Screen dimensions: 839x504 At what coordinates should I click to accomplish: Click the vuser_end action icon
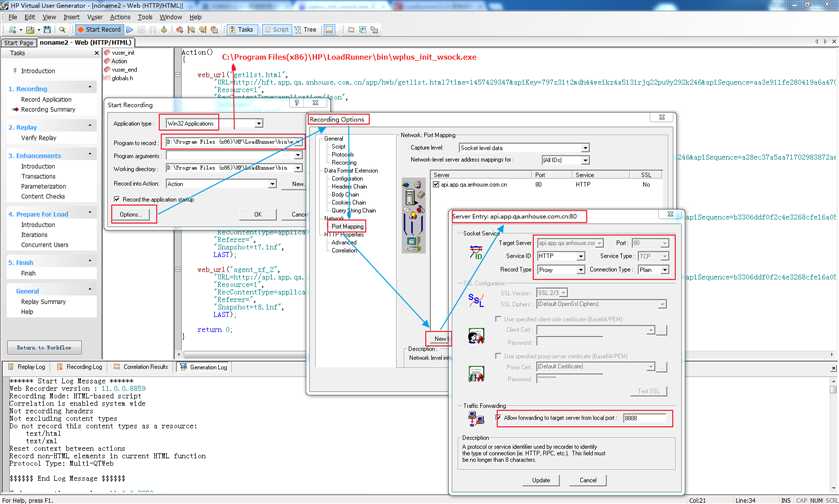point(107,70)
